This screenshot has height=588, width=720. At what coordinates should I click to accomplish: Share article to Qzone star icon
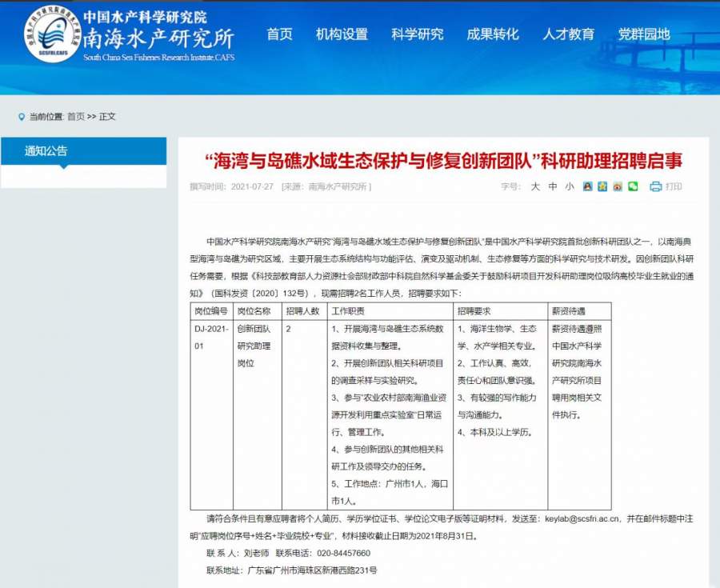point(603,186)
